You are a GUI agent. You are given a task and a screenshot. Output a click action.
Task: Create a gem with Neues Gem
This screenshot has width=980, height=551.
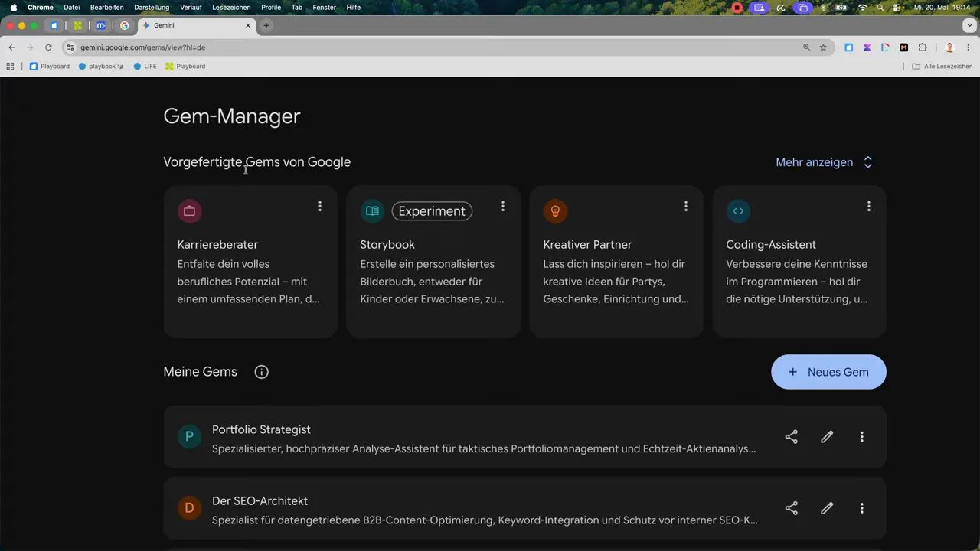pos(828,372)
